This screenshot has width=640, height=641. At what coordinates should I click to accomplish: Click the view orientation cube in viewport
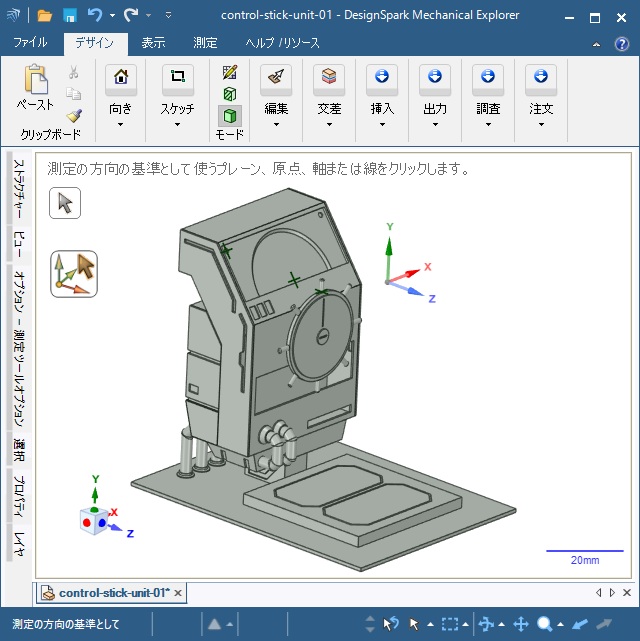(94, 520)
